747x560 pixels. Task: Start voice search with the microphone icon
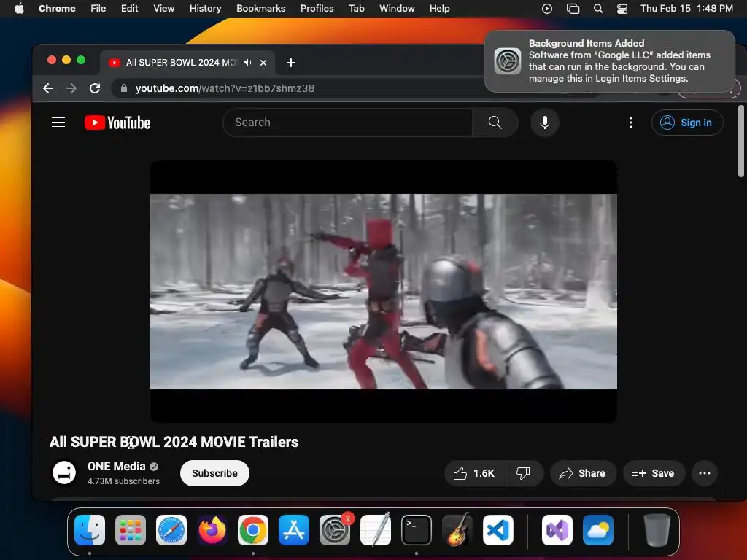coord(544,122)
